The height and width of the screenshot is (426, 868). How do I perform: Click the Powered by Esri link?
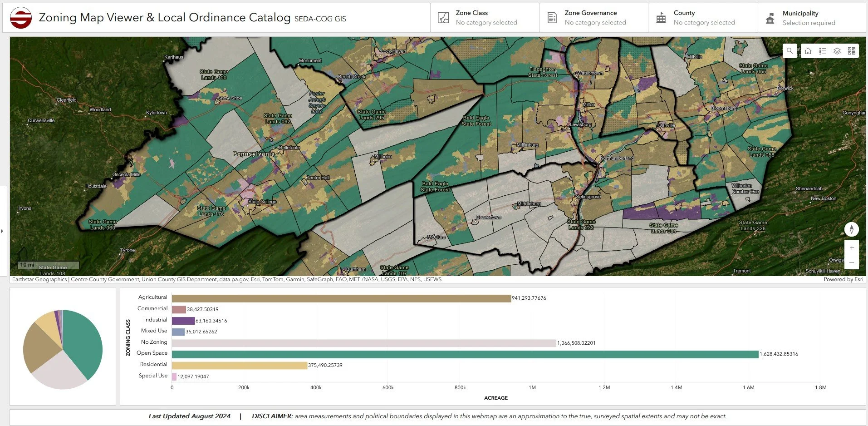pyautogui.click(x=843, y=279)
